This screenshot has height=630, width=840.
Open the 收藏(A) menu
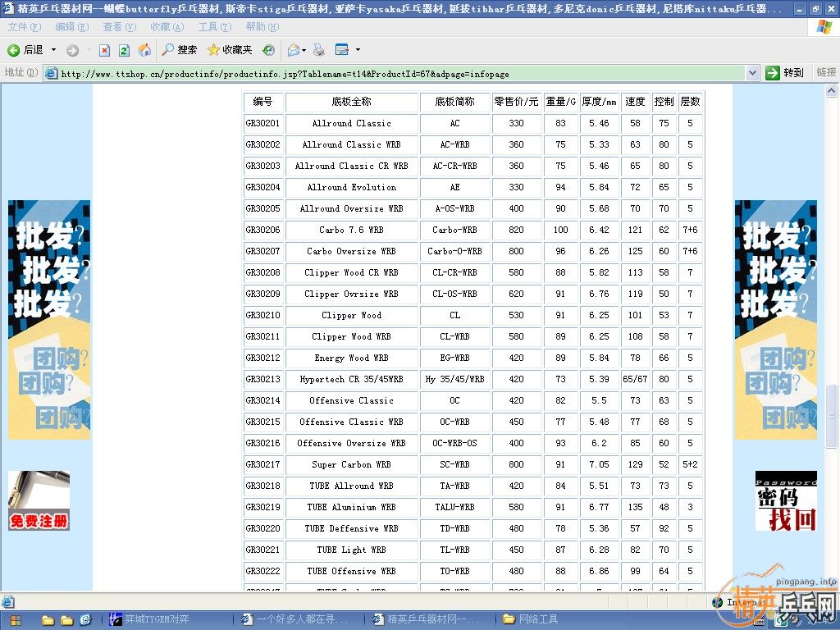[167, 27]
